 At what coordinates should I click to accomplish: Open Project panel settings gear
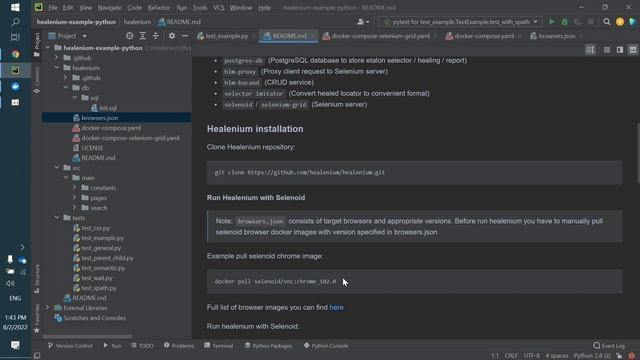pos(172,36)
